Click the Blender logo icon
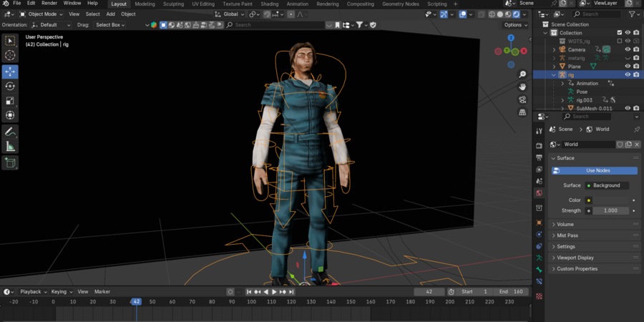The width and height of the screenshot is (644, 322). click(x=6, y=4)
